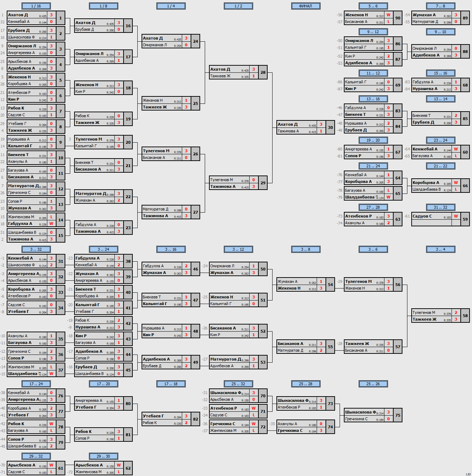This screenshot has height=476, width=472.
Task: Click the "9 .. 10" placement header
Action: (441, 32)
